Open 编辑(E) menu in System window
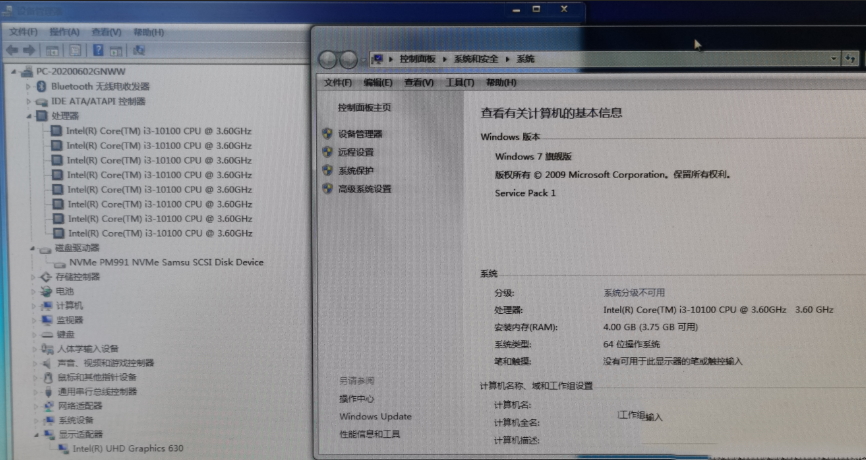This screenshot has width=866, height=460. pyautogui.click(x=378, y=82)
